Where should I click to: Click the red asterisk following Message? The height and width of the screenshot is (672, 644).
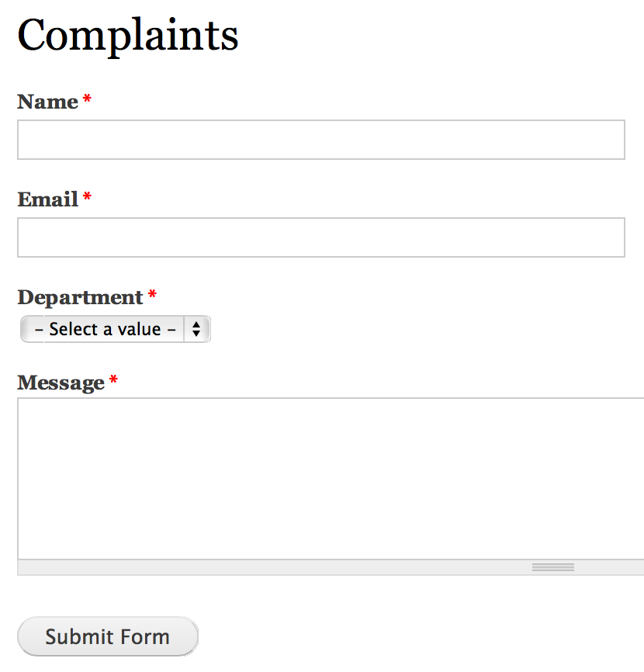(x=113, y=380)
